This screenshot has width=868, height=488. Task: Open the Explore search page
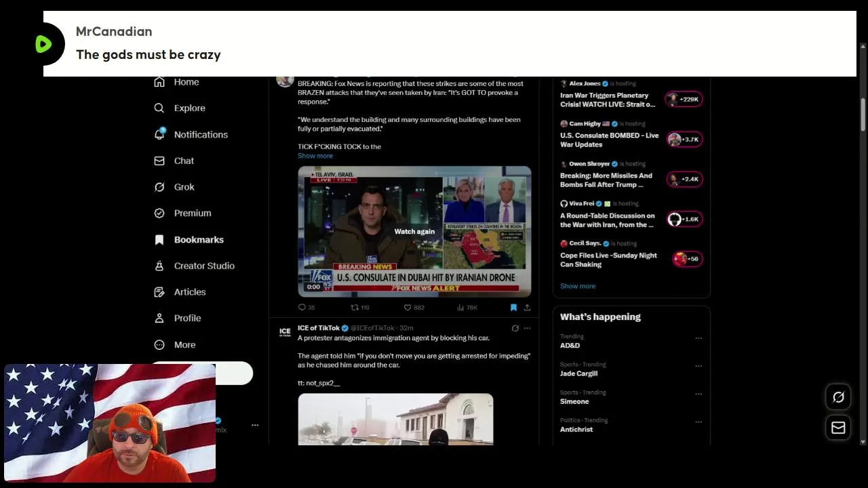click(180, 108)
